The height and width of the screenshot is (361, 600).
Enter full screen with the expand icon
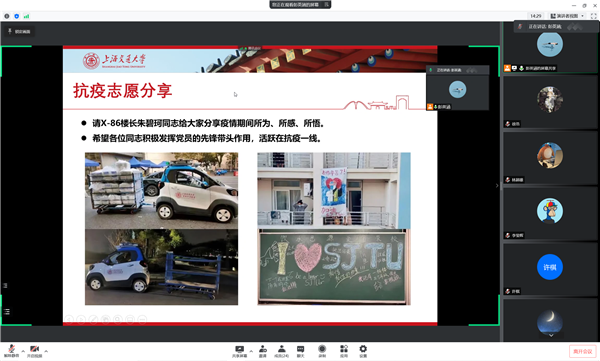click(x=593, y=16)
